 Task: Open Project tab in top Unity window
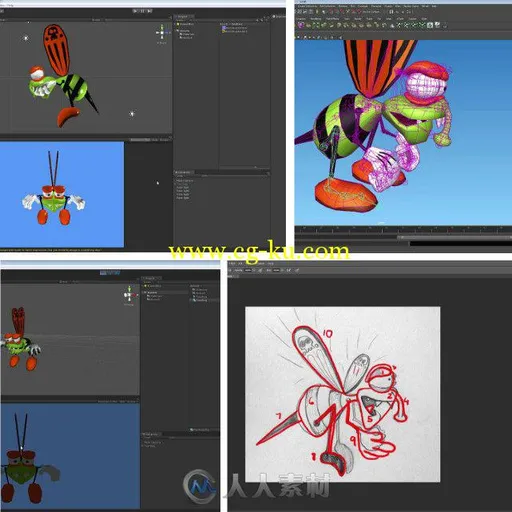pyautogui.click(x=183, y=16)
